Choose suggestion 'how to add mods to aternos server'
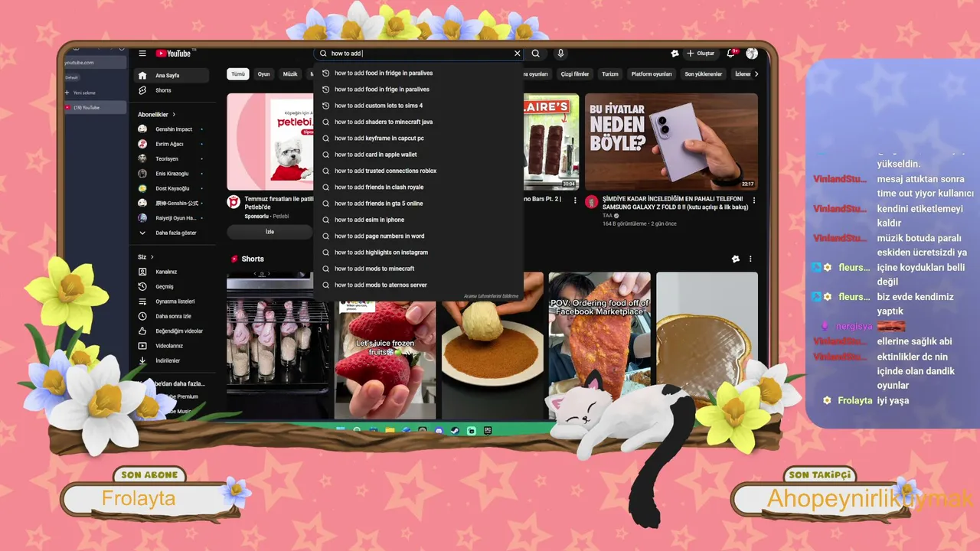The width and height of the screenshot is (980, 551). click(x=418, y=285)
